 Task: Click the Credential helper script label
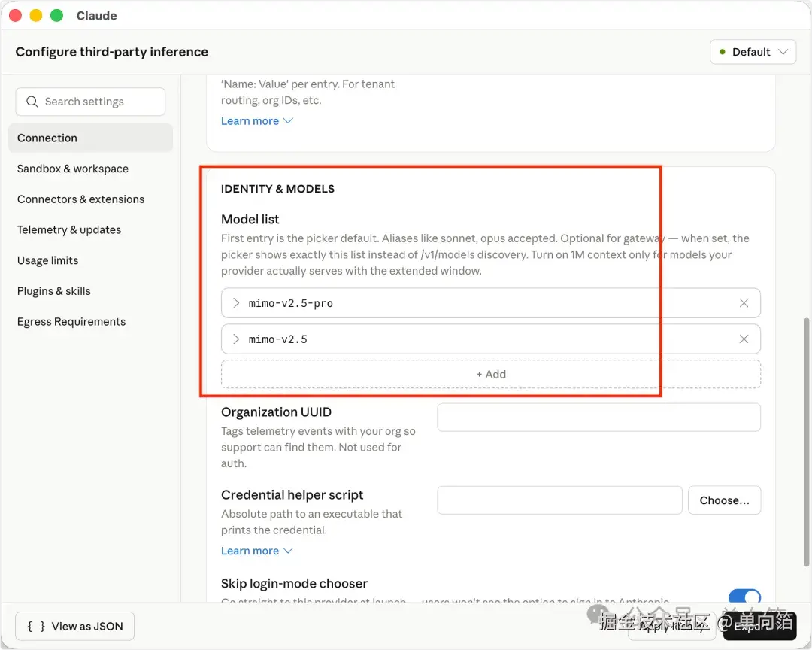coord(292,495)
